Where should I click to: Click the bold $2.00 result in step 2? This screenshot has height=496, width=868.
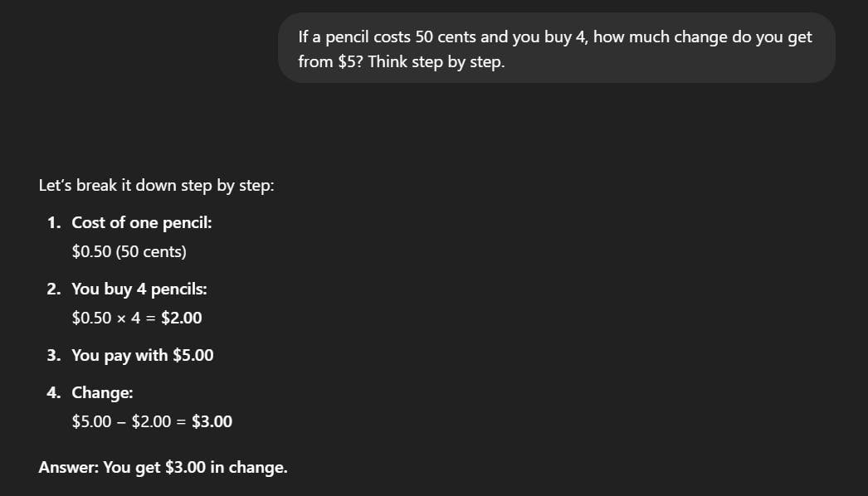pyautogui.click(x=181, y=318)
